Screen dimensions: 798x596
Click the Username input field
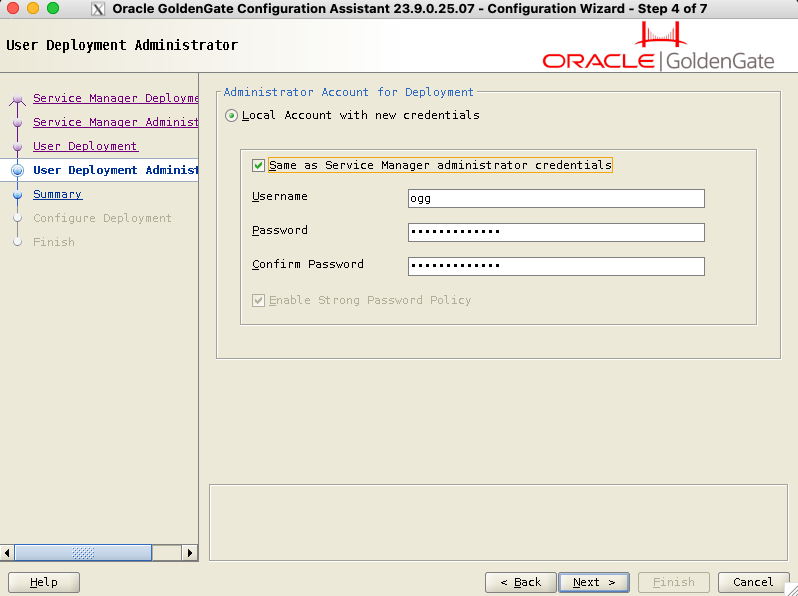pyautogui.click(x=556, y=198)
